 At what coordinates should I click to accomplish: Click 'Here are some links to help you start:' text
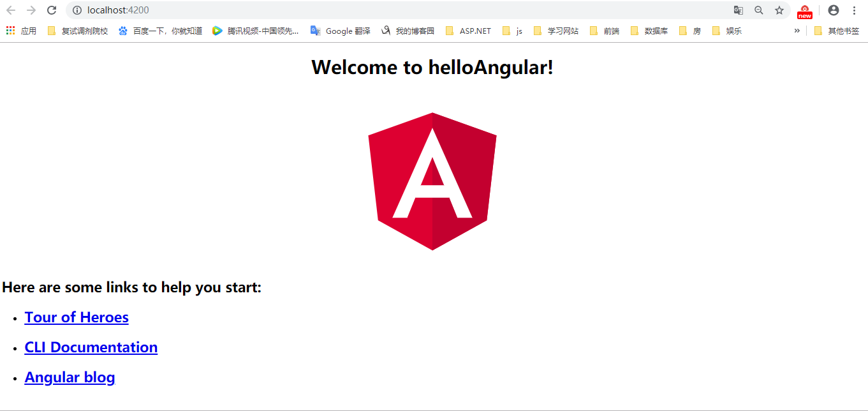point(132,287)
